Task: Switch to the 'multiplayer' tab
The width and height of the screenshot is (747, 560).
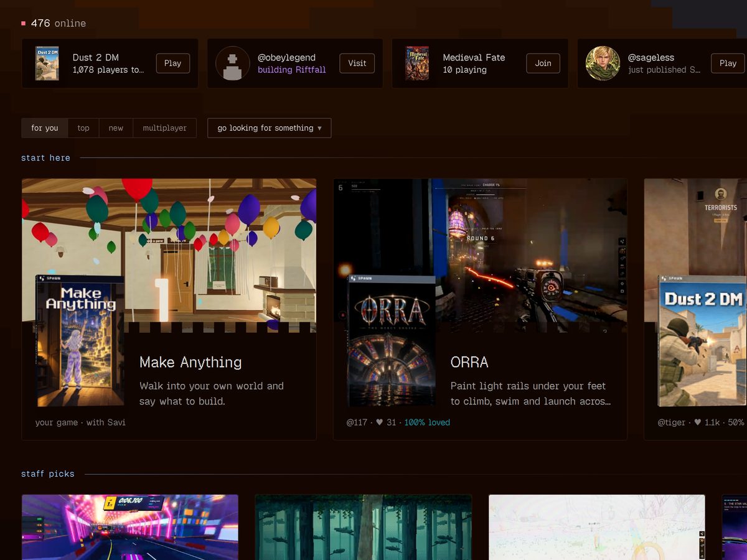Action: coord(165,128)
